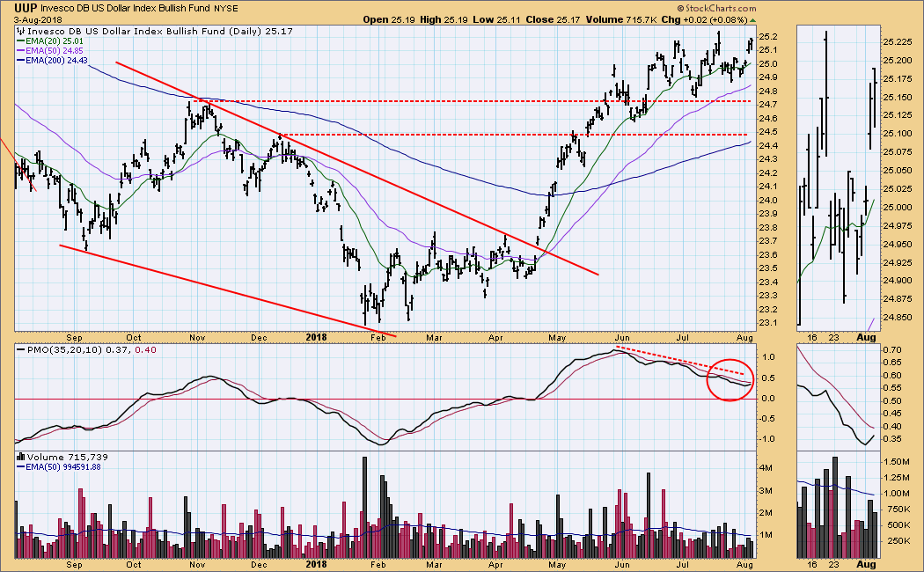
Task: Click the 25.225 label on the zoom panel axis
Action: (x=897, y=42)
